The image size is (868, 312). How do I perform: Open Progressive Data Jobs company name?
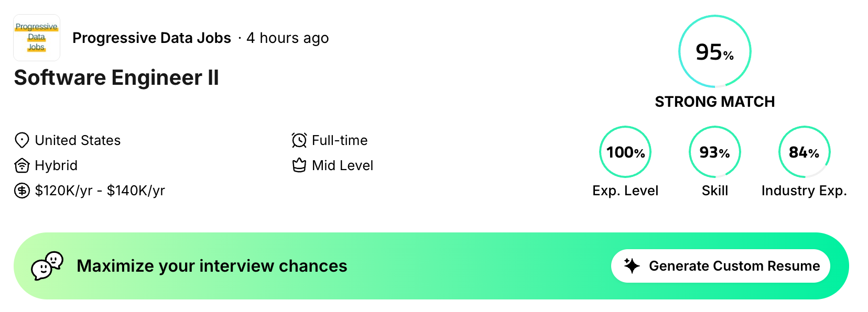[151, 38]
